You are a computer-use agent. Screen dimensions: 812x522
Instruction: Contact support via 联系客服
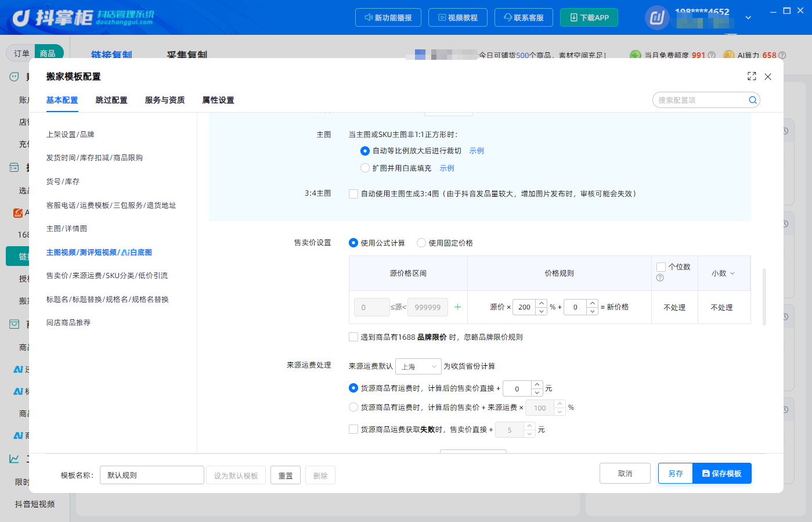[524, 17]
